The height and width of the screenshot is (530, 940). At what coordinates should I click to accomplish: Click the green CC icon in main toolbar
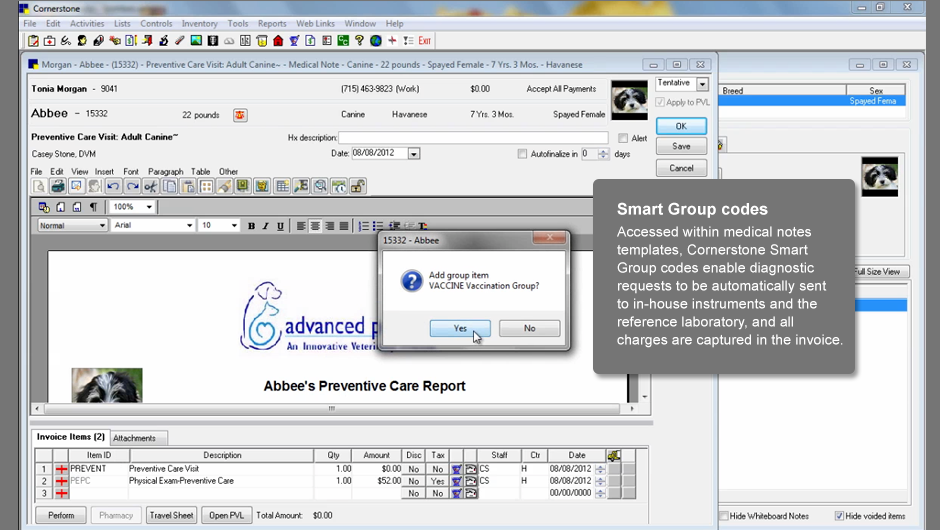pyautogui.click(x=343, y=41)
